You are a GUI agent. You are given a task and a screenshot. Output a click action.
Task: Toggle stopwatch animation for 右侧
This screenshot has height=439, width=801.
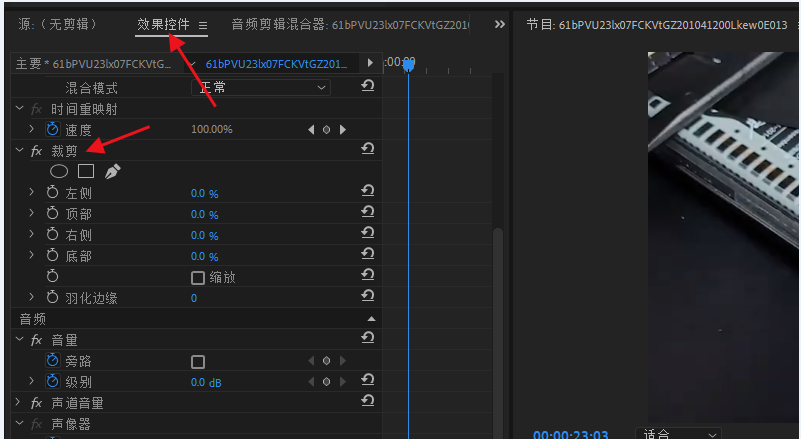53,235
